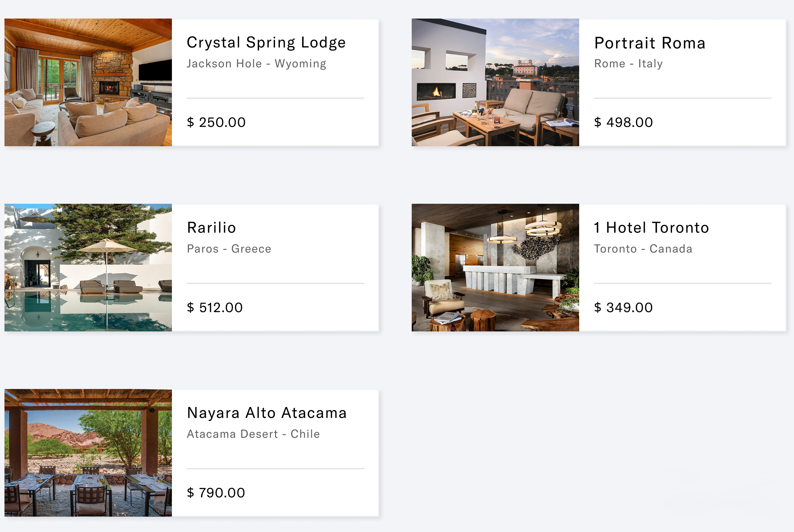
Task: Open the Rarilio poolside photo
Action: point(88,267)
